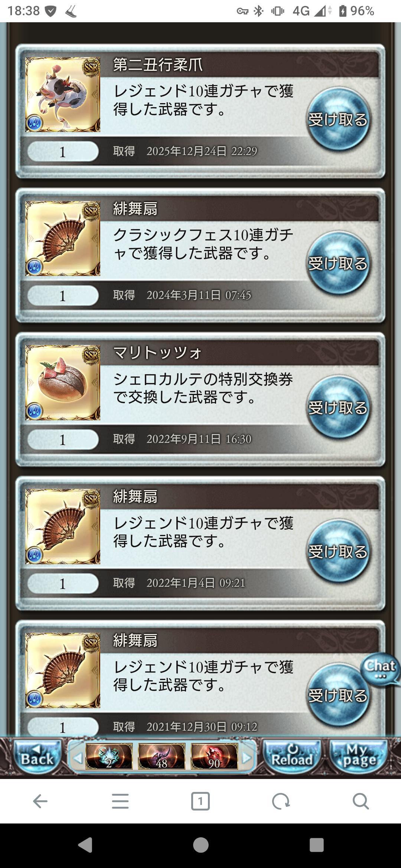The width and height of the screenshot is (401, 868).
Task: Receive the 第二丑行柔爪 weapon
Action: [339, 119]
